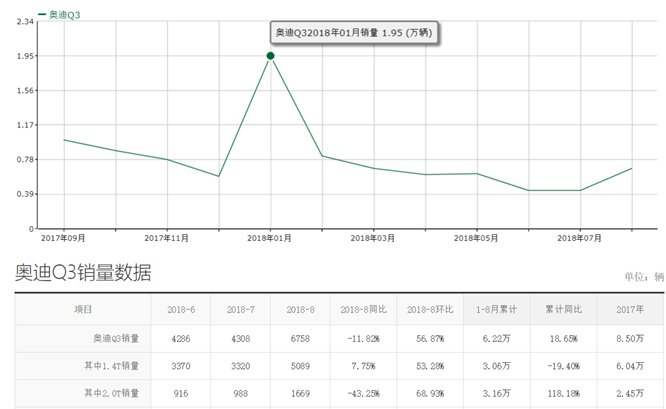The width and height of the screenshot is (666, 409).
Task: Click the 988 sales cell
Action: [x=241, y=394]
